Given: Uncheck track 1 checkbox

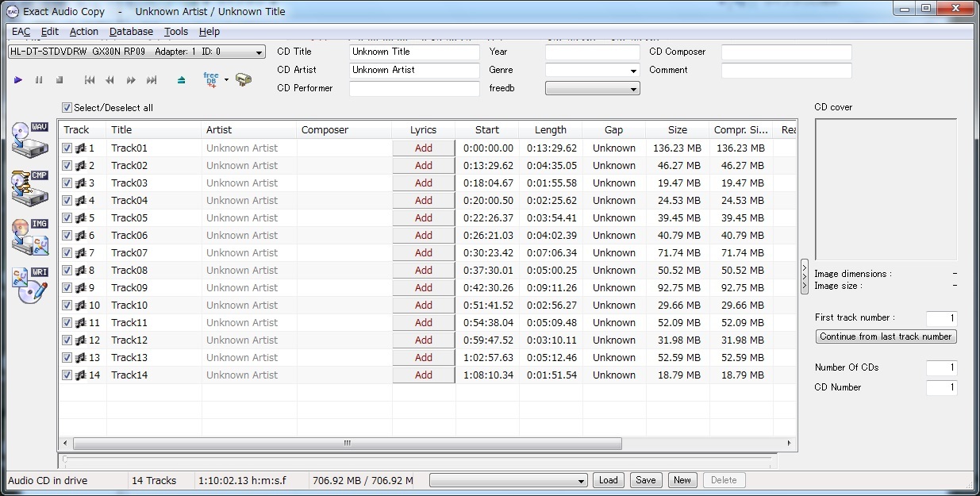Looking at the screenshot, I should (67, 148).
